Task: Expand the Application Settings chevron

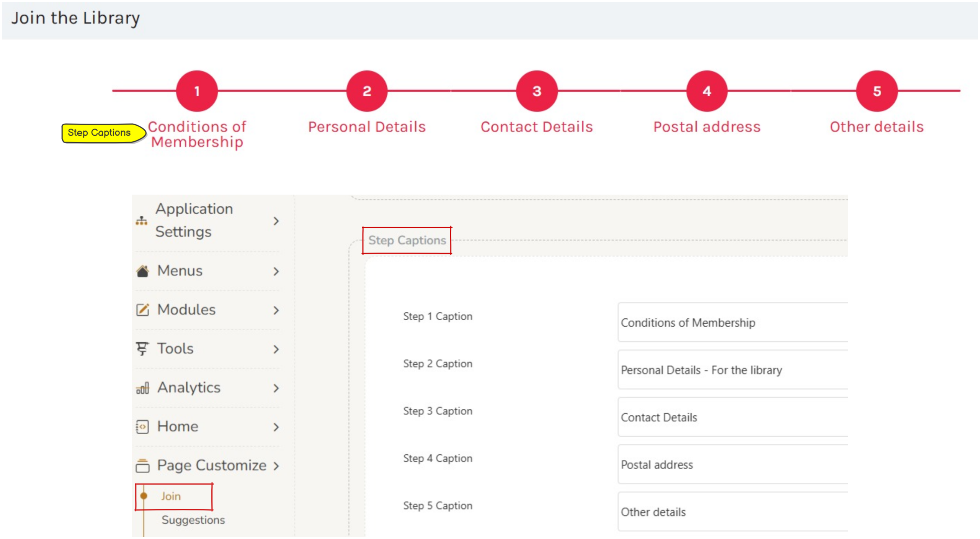Action: coord(276,221)
